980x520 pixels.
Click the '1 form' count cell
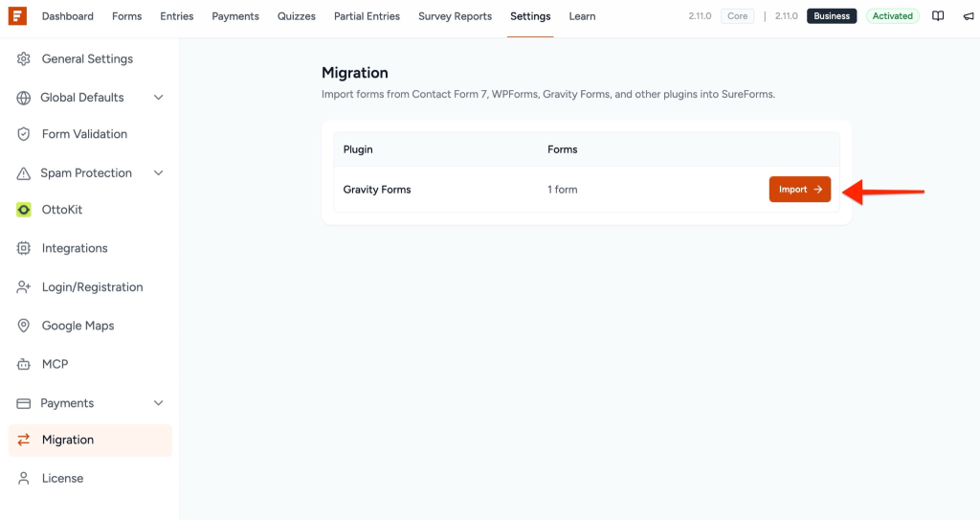point(563,190)
